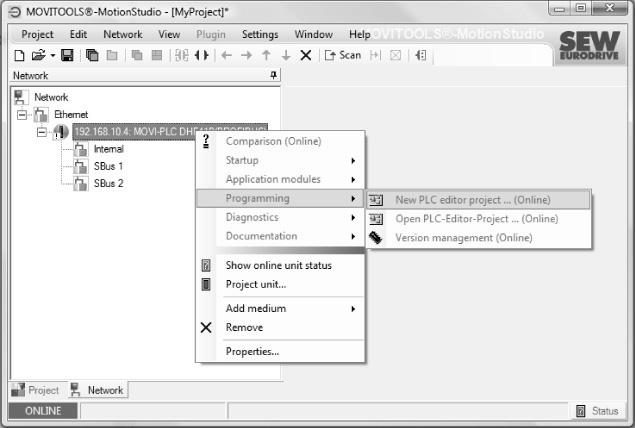The height and width of the screenshot is (428, 635).
Task: Create a new project via toolbar icon
Action: tap(19, 55)
